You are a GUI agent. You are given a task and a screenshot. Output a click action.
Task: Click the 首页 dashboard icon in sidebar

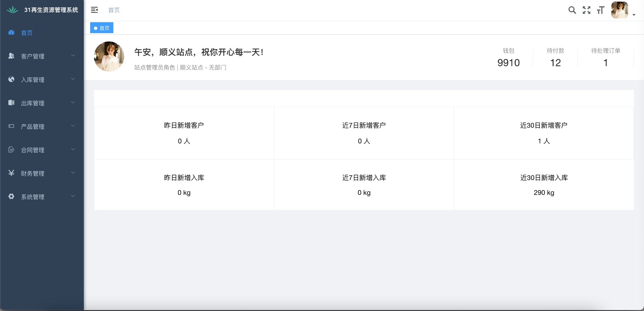(x=11, y=32)
